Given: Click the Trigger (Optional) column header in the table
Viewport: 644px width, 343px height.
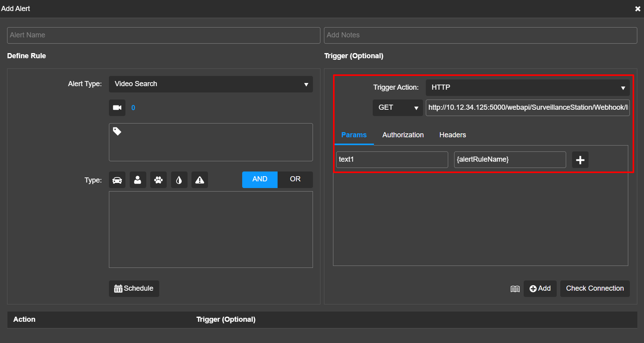Looking at the screenshot, I should (x=226, y=319).
